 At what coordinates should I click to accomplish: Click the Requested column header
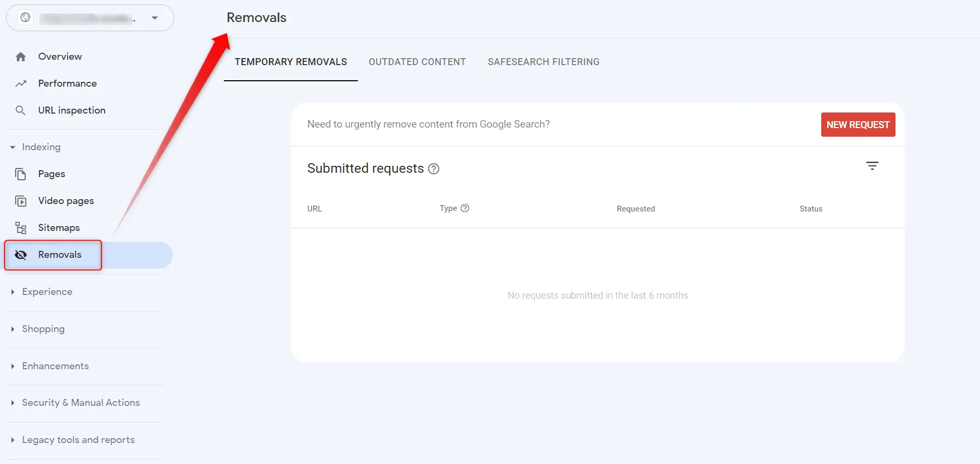pos(636,209)
